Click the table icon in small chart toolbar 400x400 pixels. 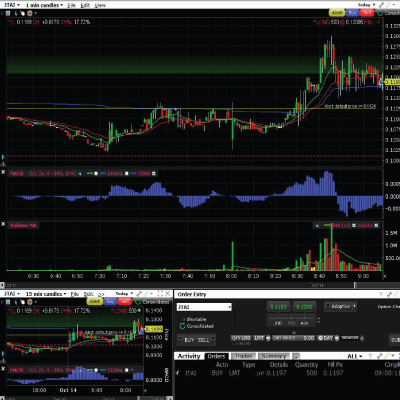8,302
